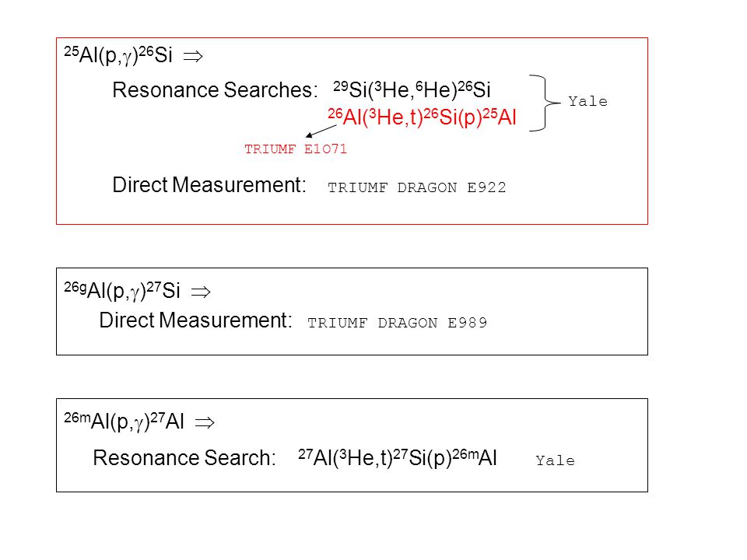Viewport: 747px width, 560px height.
Task: Click the curly brace next to Yale
Action: click(545, 103)
